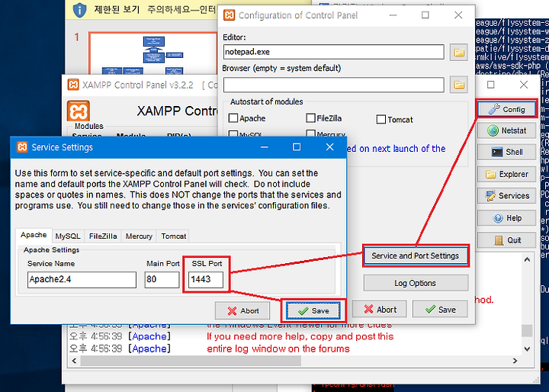Click the Help button in XAMPP panel
Viewport: 549px width, 392px height.
506,218
